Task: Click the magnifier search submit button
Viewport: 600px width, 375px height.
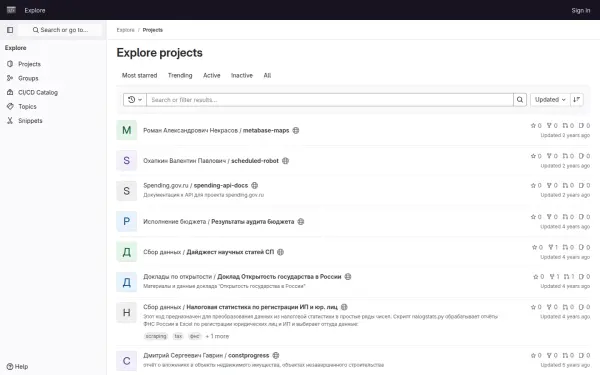Action: coord(520,99)
